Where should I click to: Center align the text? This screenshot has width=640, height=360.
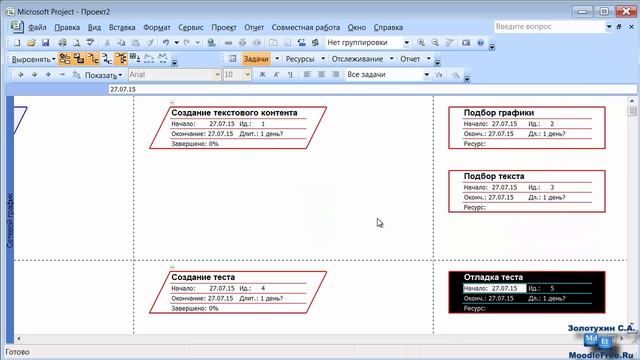click(x=321, y=75)
